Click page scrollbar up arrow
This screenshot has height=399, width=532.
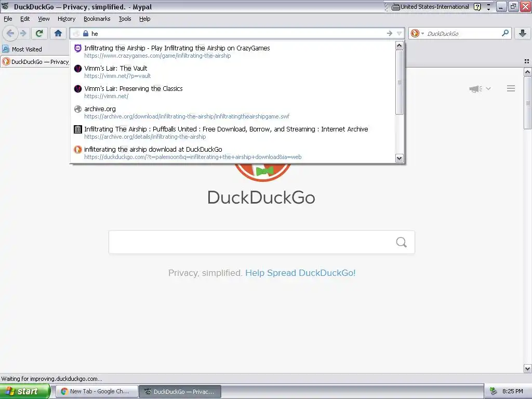(x=527, y=72)
